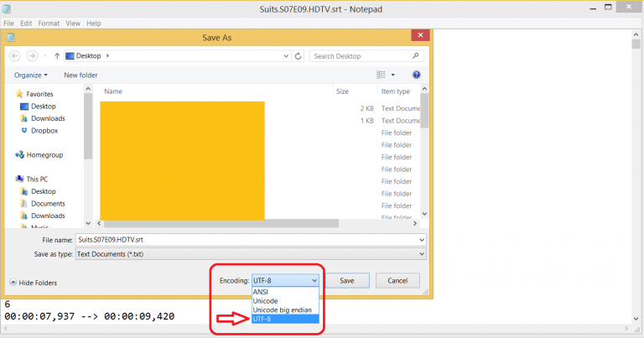644x338 pixels.
Task: Click the change view icon
Action: (381, 75)
